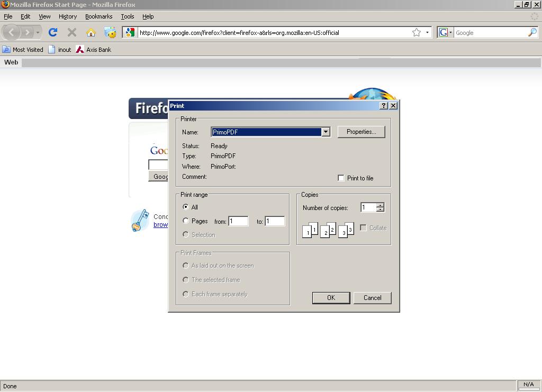Increase number of copies with up arrow

pos(380,205)
